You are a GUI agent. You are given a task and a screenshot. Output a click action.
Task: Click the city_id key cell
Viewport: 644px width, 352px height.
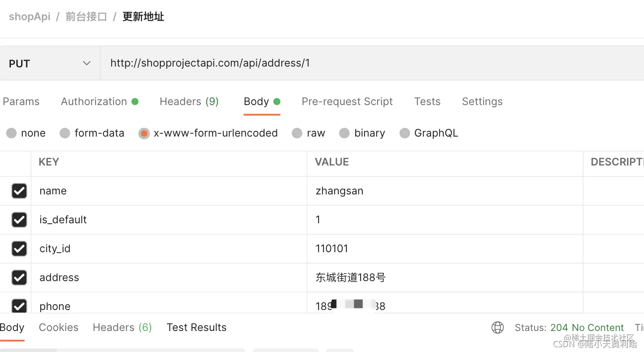click(169, 249)
